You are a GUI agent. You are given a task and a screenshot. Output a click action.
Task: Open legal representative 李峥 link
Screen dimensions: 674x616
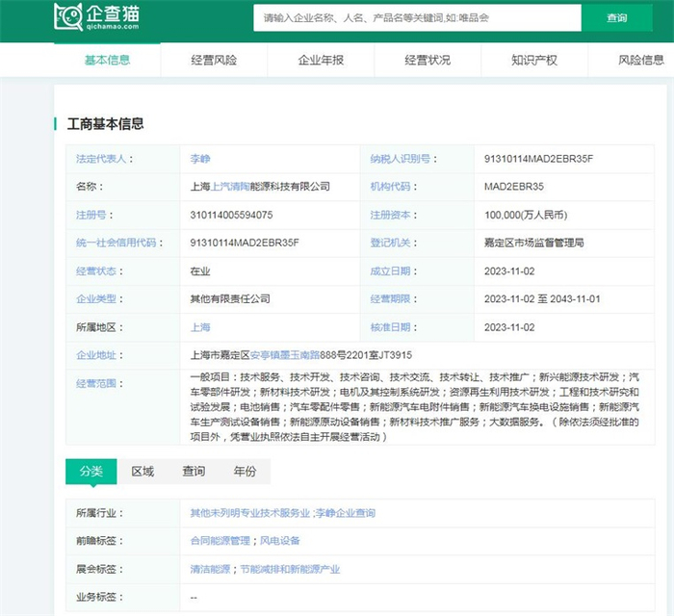coord(200,159)
